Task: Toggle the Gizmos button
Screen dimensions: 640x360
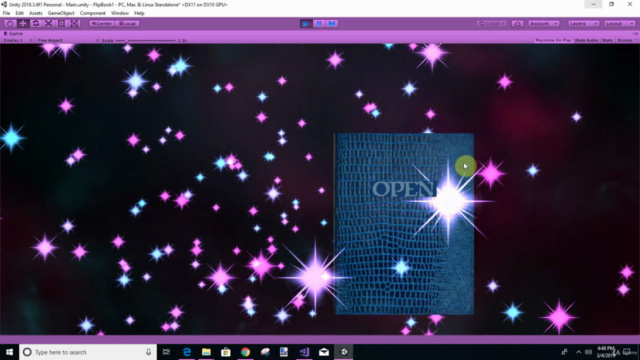Action: click(x=624, y=40)
